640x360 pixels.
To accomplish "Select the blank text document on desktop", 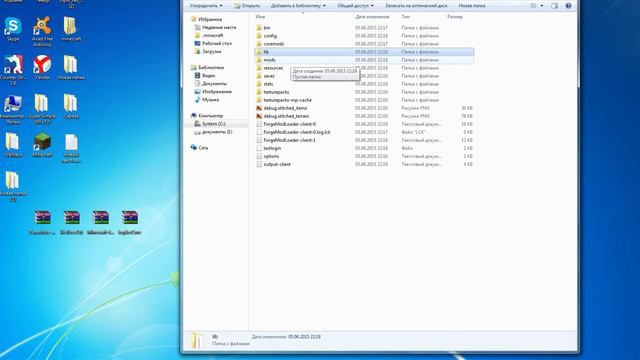I will 71,148.
